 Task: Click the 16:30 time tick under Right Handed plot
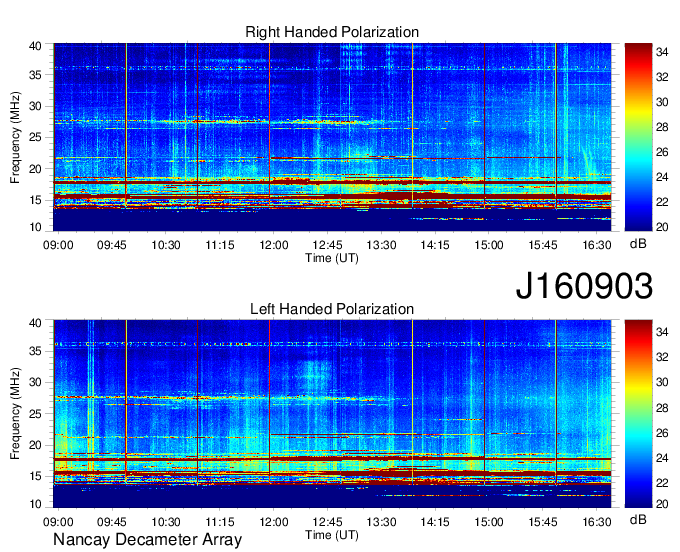click(597, 245)
